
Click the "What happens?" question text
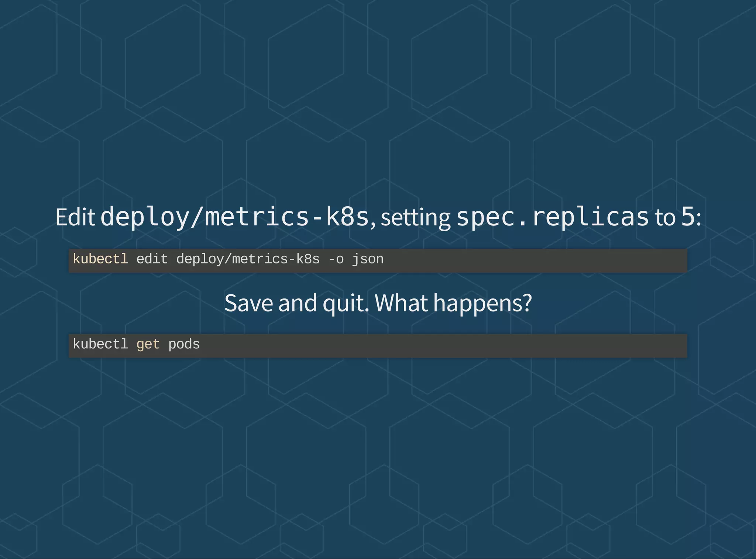(453, 303)
